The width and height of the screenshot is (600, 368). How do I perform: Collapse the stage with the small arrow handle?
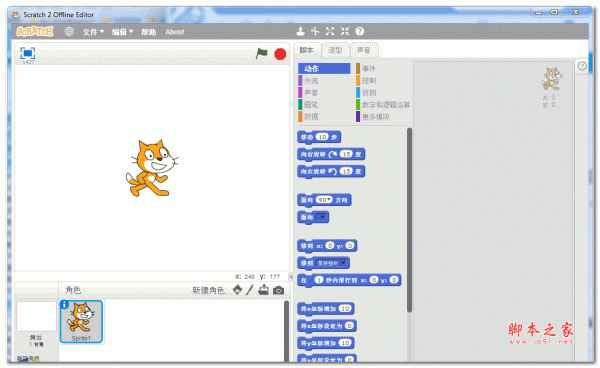tap(291, 277)
